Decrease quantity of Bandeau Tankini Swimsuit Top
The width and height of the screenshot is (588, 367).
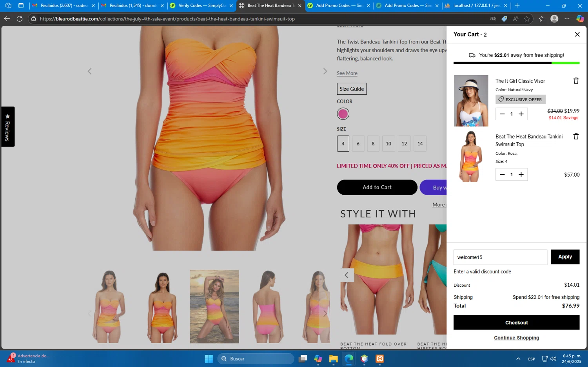[x=502, y=174]
